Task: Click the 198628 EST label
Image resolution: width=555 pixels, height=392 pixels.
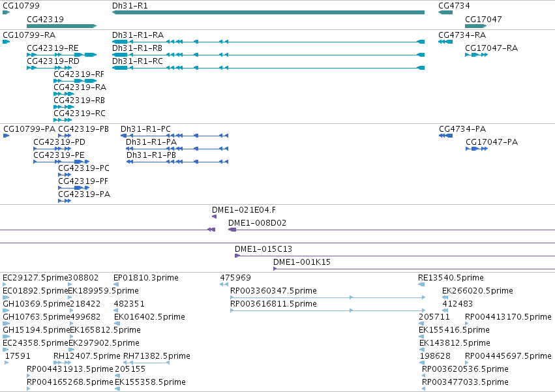Action: click(x=435, y=356)
